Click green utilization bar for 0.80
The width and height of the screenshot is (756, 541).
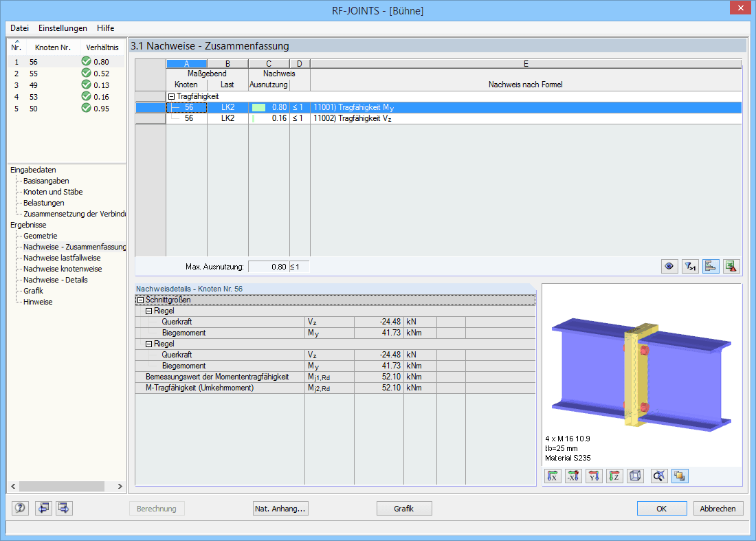coord(259,107)
